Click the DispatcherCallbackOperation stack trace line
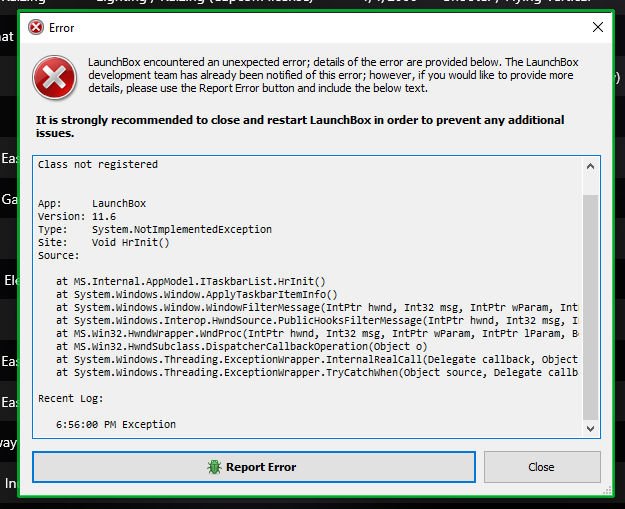The height and width of the screenshot is (509, 625). coord(242,346)
